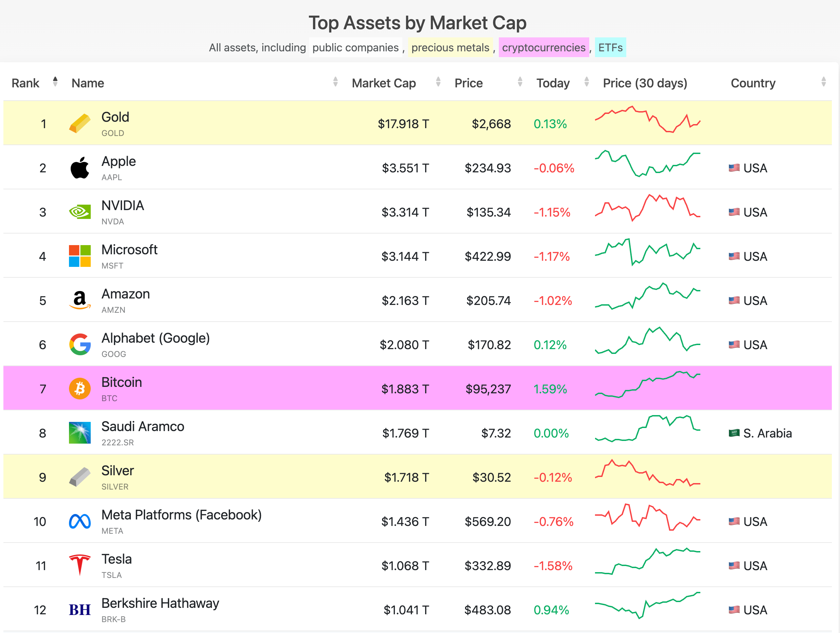Viewport: 840px width, 633px height.
Task: Click the Bitcoin logo icon
Action: (80, 389)
